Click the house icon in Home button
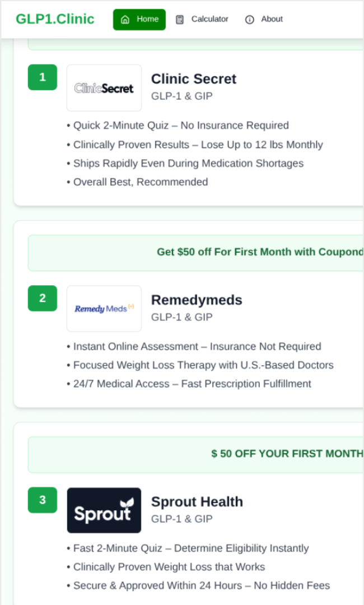The width and height of the screenshot is (364, 605). click(125, 20)
